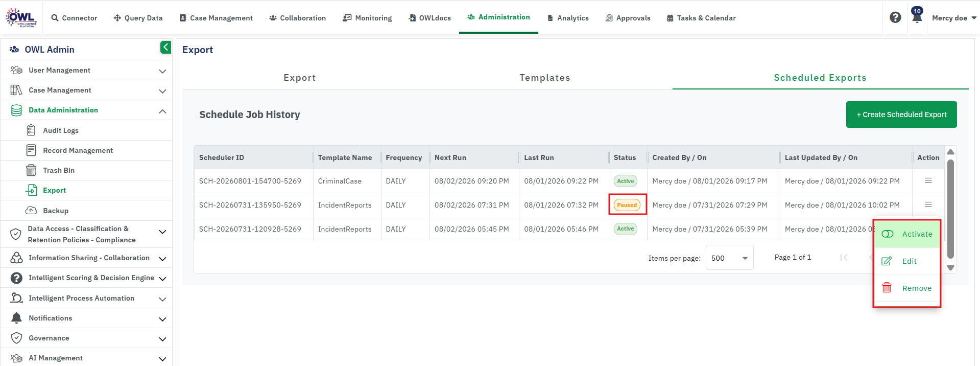
Task: Choose Activate in the action menu
Action: [907, 234]
